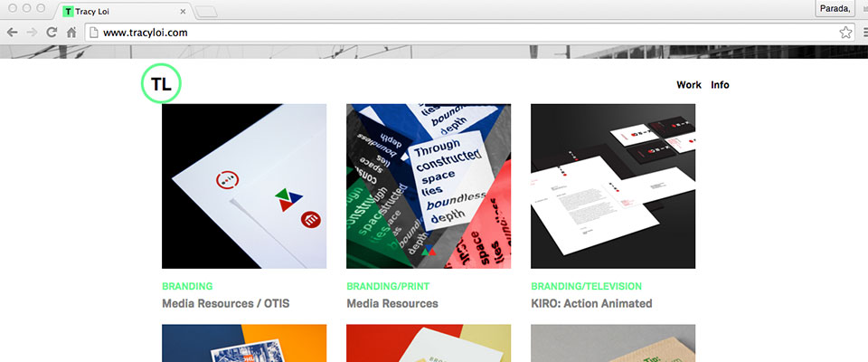Image resolution: width=868 pixels, height=362 pixels.
Task: Focus the www.tracyloi.com address bar
Action: 462,33
